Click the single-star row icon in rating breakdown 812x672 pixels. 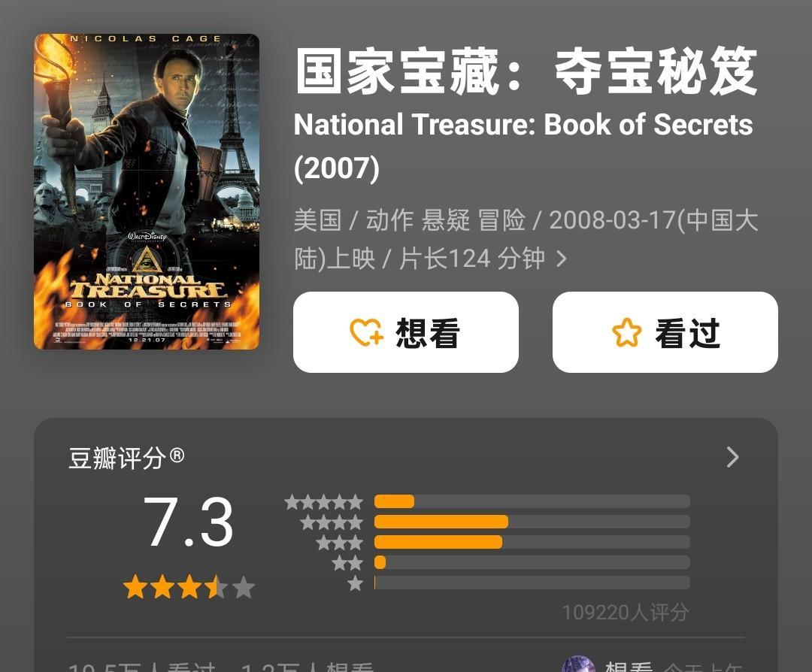pos(355,583)
